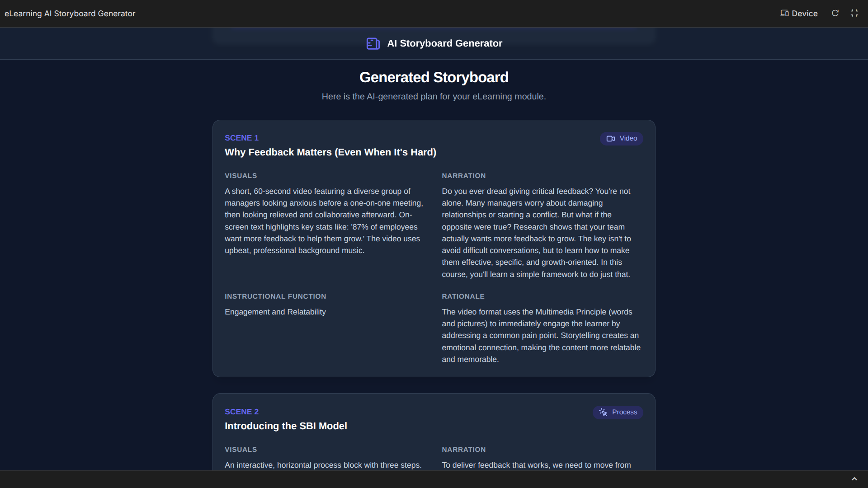The width and height of the screenshot is (868, 488).
Task: Click the Generated Storyboard heading
Action: click(x=434, y=77)
